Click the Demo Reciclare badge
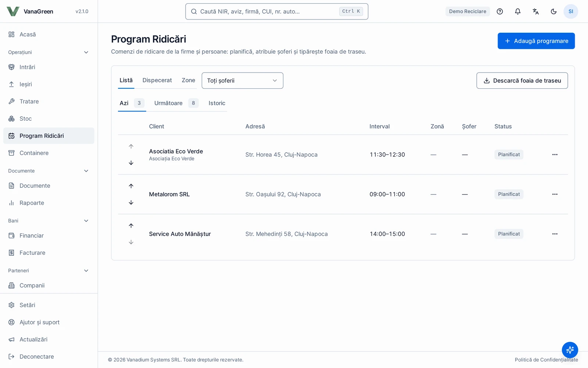The height and width of the screenshot is (368, 588). click(x=467, y=11)
